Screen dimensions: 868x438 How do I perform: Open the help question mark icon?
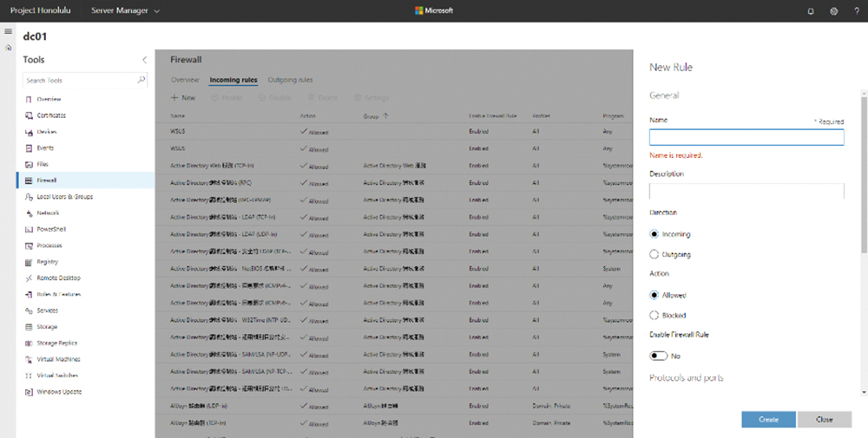[857, 11]
